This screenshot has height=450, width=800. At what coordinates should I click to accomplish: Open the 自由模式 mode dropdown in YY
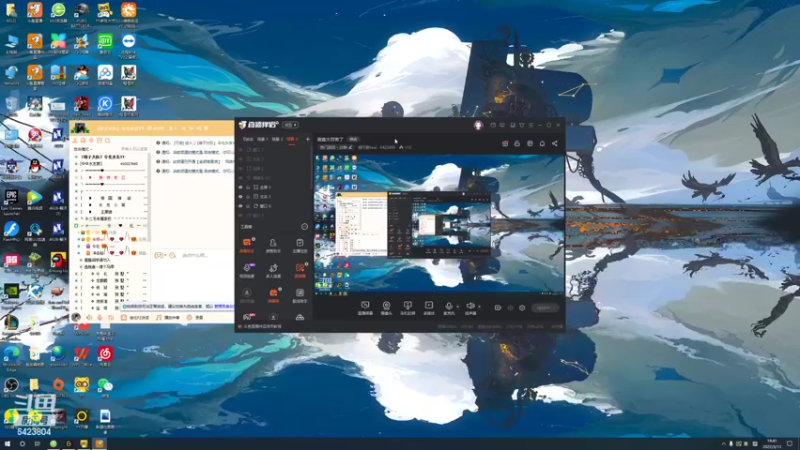[x=83, y=149]
